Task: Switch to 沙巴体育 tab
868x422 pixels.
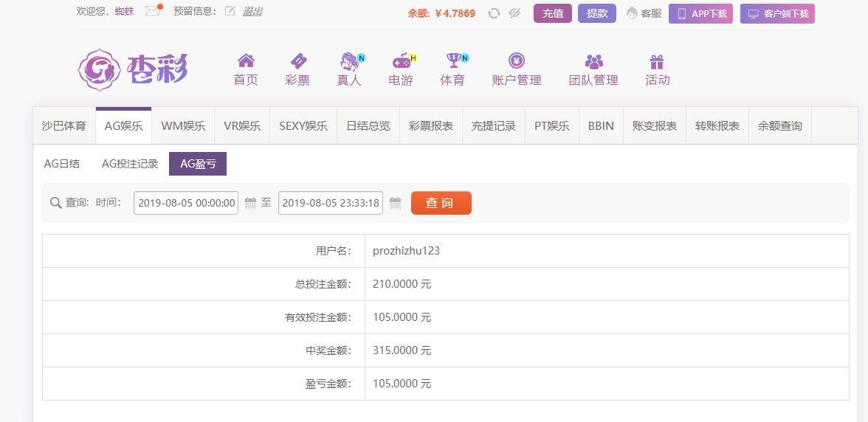Action: [64, 125]
